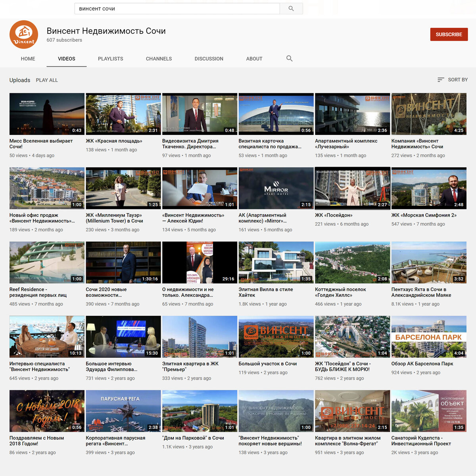The image size is (476, 476).
Task: Open the 1:04 'БУДЬ БЛИЖЕ К МОРЮ' thumbnail
Action: [352, 337]
